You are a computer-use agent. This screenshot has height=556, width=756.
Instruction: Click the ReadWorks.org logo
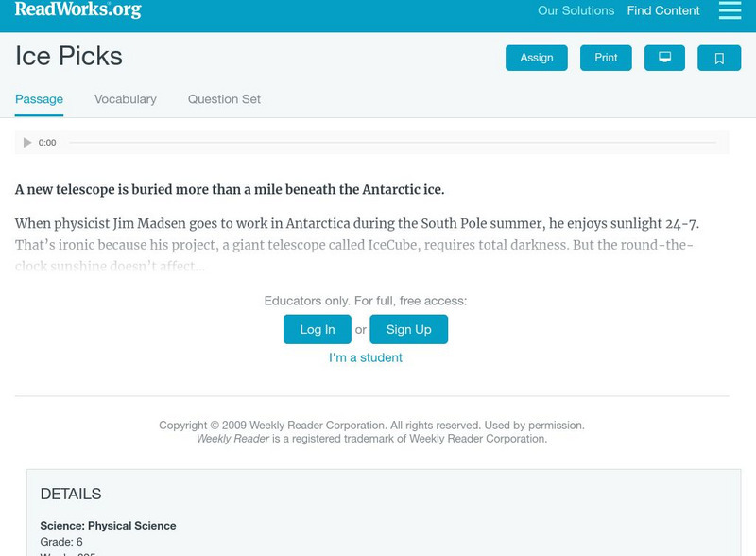click(x=77, y=10)
